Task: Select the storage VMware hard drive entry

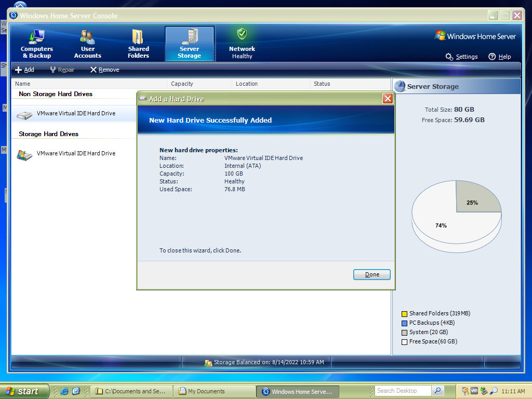Action: pos(76,153)
